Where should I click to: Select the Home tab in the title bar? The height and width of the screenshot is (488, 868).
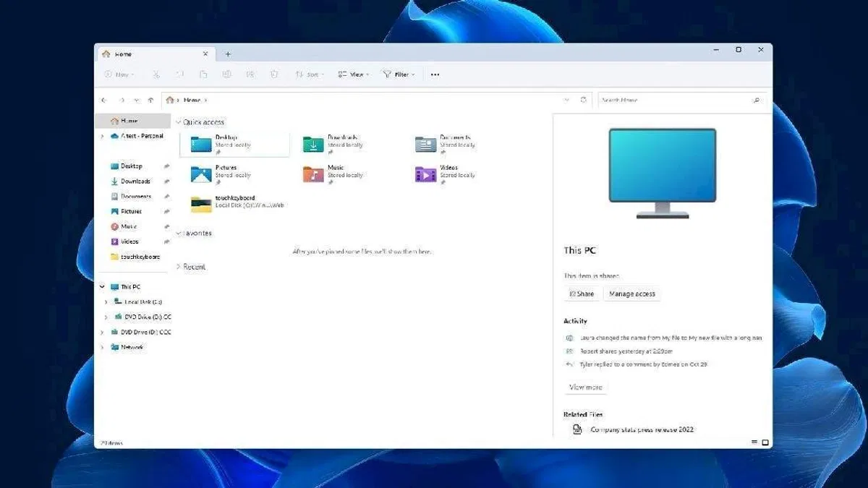coord(155,54)
